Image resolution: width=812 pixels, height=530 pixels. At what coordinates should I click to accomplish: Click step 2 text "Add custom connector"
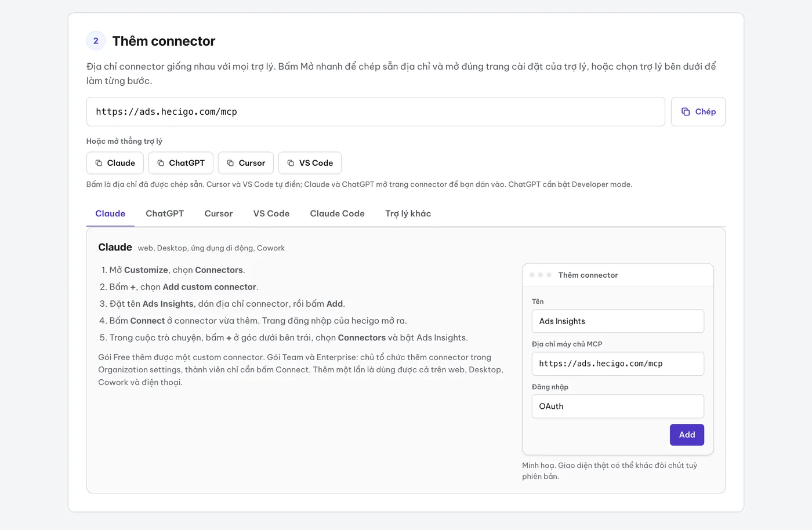[209, 287]
